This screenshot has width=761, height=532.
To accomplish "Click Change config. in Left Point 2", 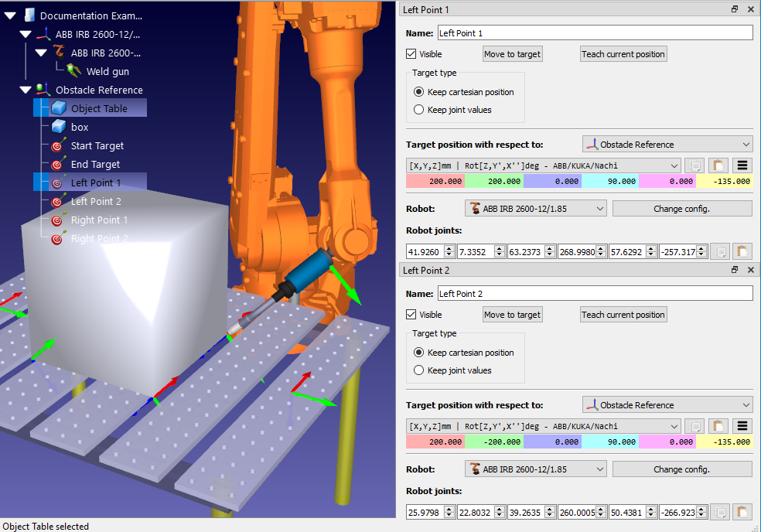I will [x=681, y=469].
